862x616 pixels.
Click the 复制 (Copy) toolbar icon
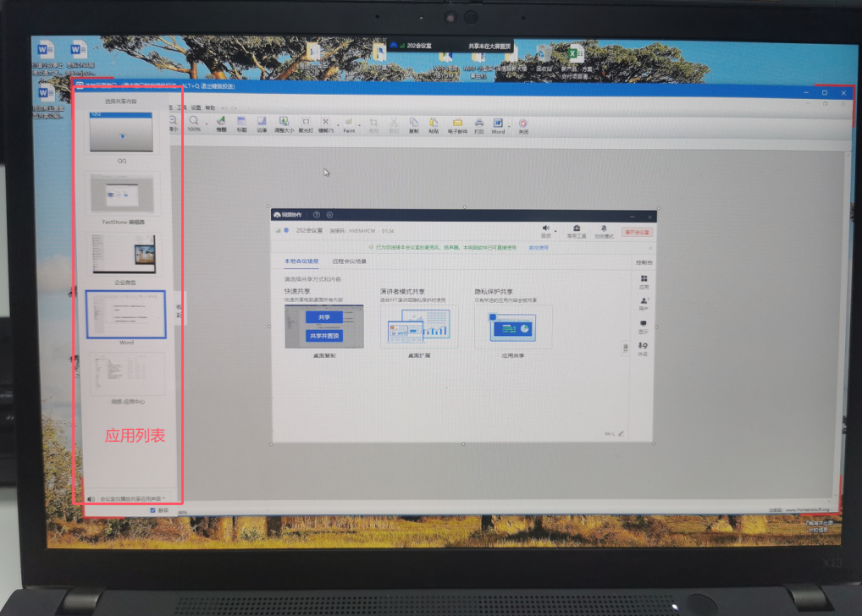pyautogui.click(x=414, y=125)
